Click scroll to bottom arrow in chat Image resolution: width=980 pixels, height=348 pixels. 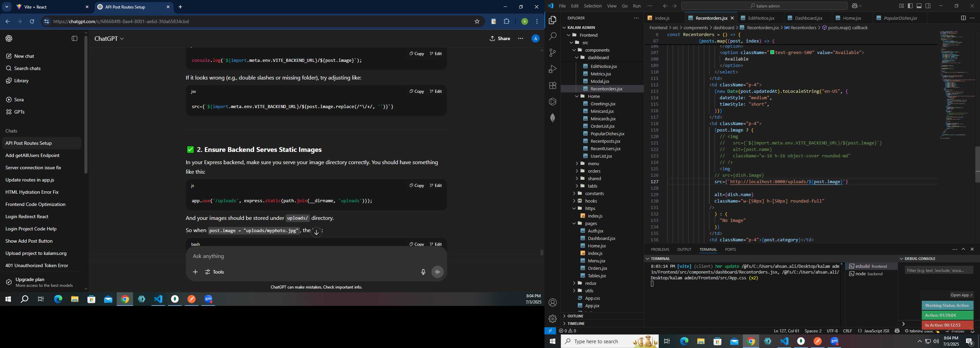pos(316,232)
